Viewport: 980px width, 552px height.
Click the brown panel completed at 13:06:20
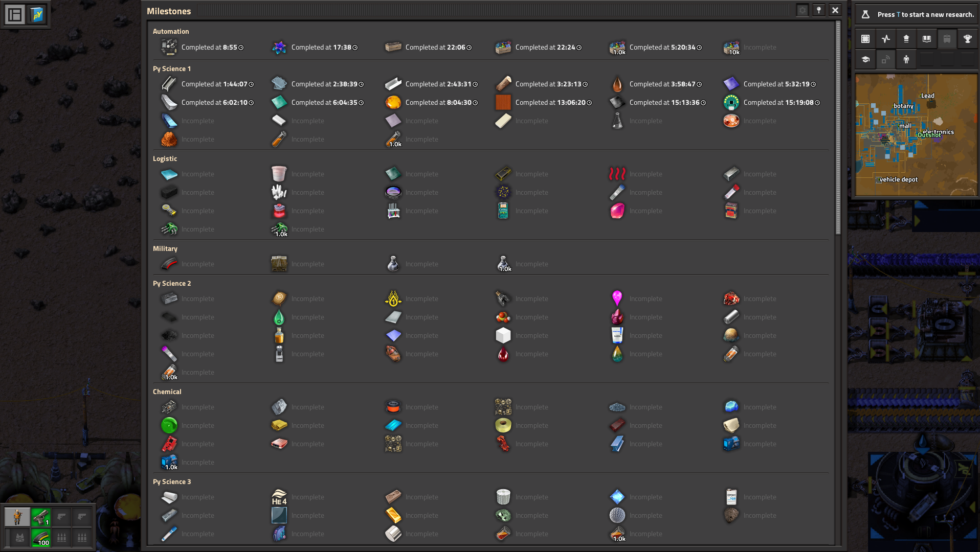click(x=503, y=102)
